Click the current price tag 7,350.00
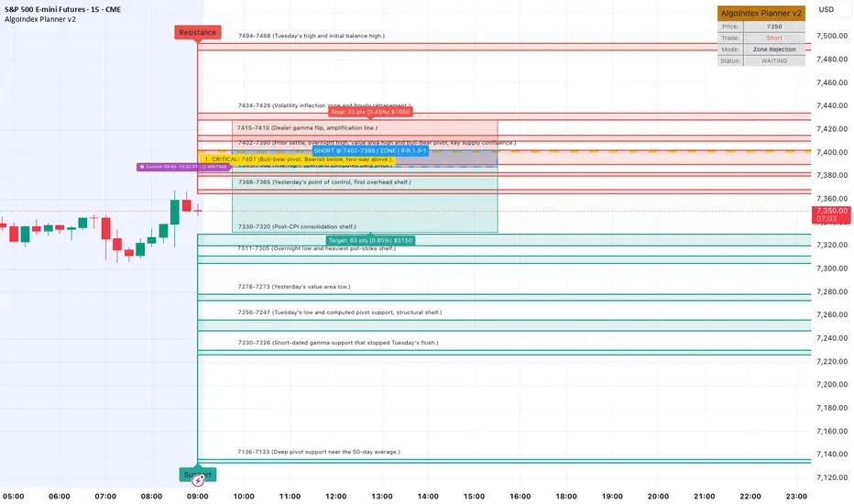The height and width of the screenshot is (504, 854). tap(831, 214)
